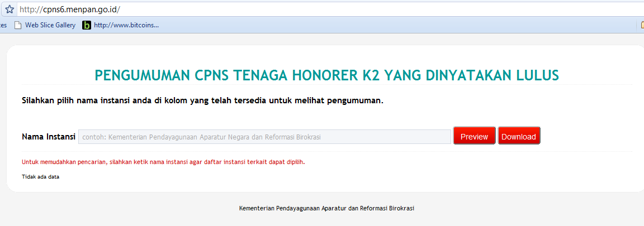This screenshot has width=644, height=226.
Task: Click the 'Silahkan pilih nama instansi' instruction
Action: [x=202, y=100]
